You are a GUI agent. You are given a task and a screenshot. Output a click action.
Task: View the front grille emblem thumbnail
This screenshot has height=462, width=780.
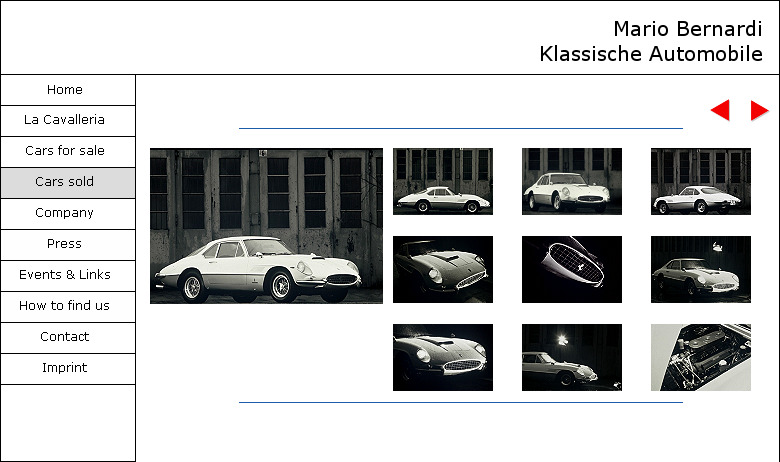[572, 270]
